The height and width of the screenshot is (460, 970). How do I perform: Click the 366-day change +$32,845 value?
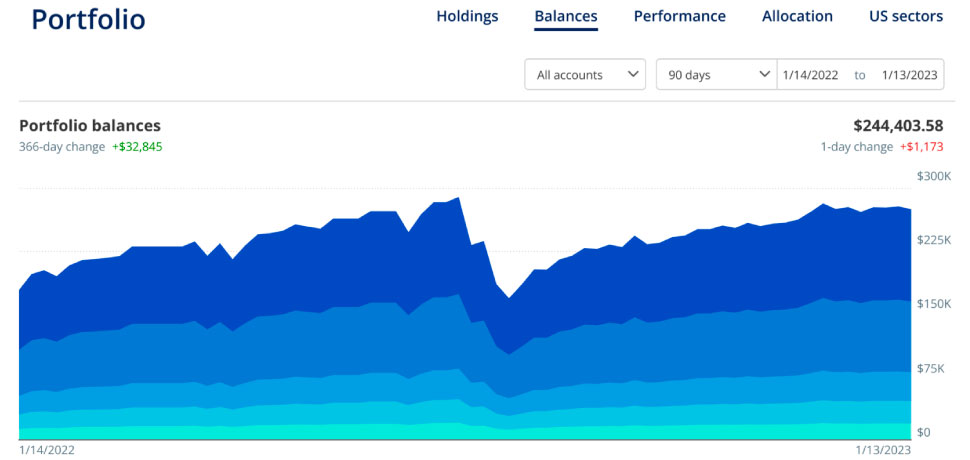[x=137, y=147]
